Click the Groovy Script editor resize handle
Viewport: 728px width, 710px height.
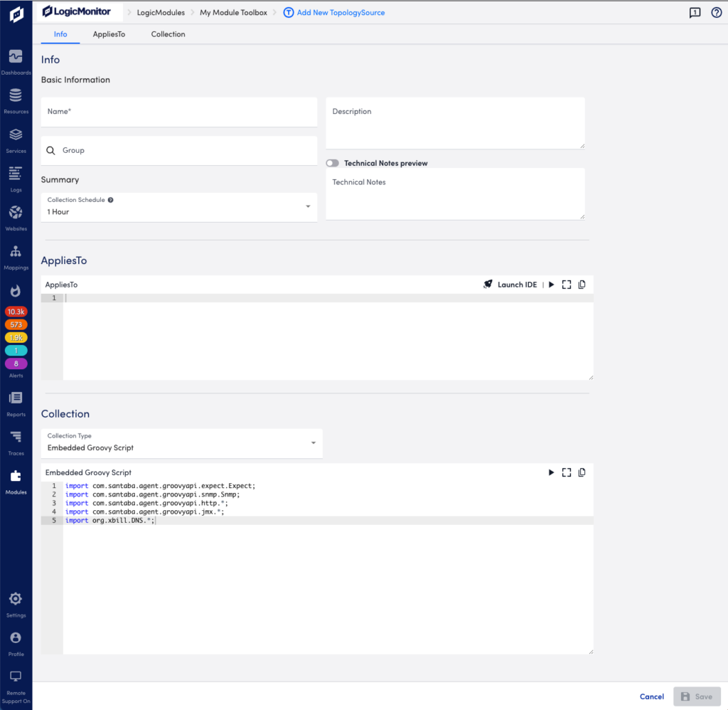591,652
